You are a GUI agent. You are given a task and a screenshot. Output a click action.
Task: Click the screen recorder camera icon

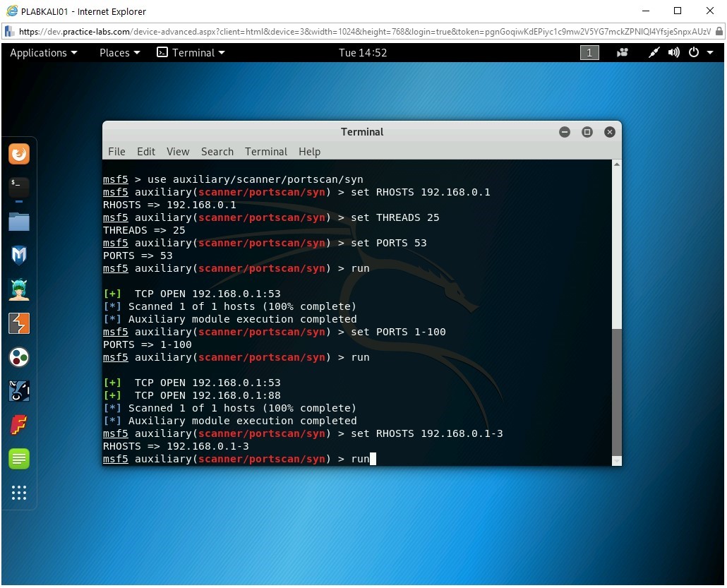tap(623, 53)
